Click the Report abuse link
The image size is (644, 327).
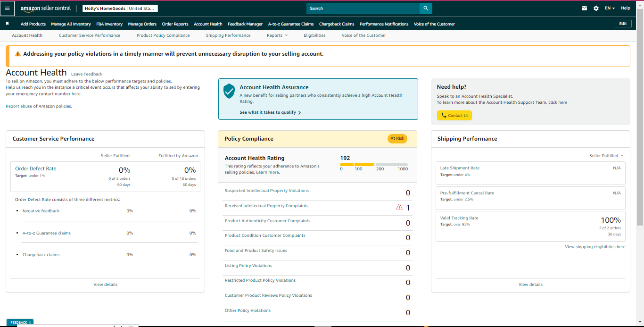19,106
